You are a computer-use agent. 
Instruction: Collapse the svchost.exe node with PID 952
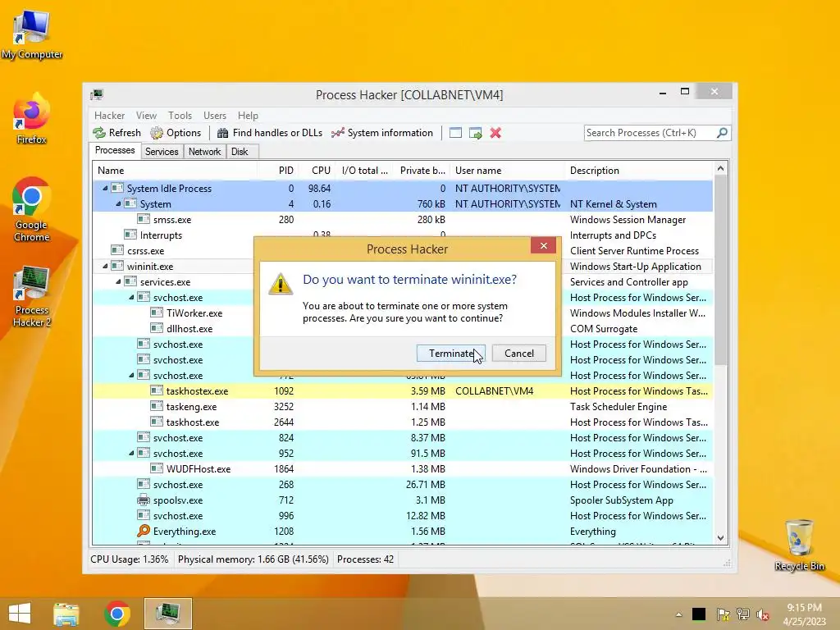point(131,453)
